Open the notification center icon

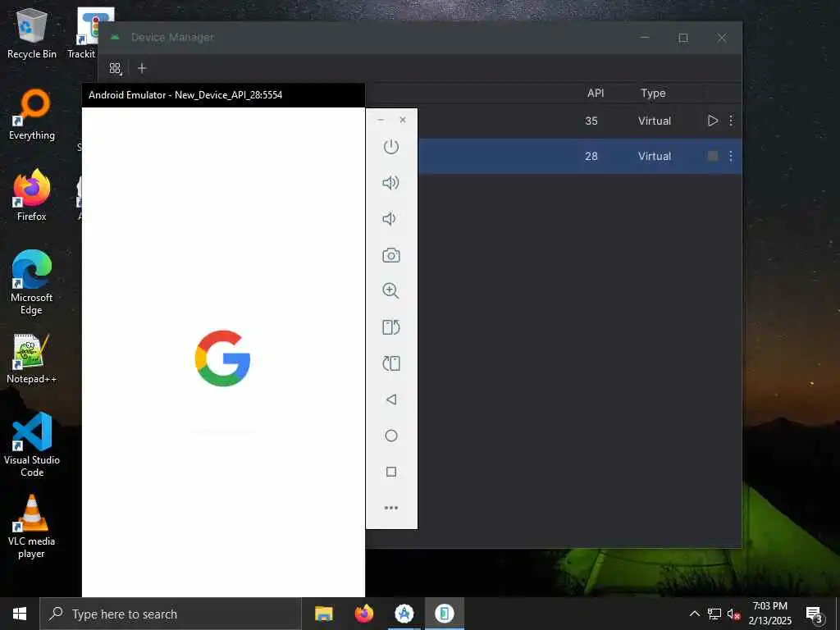point(815,614)
